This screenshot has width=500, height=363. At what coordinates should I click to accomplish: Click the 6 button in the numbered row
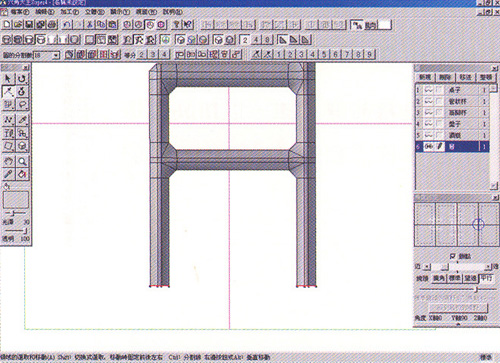335,54
